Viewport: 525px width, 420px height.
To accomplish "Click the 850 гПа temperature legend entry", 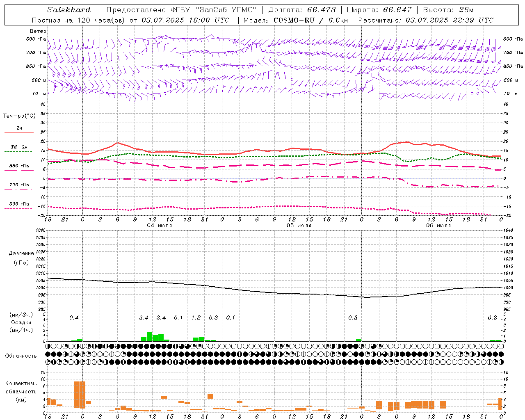I will (x=19, y=166).
